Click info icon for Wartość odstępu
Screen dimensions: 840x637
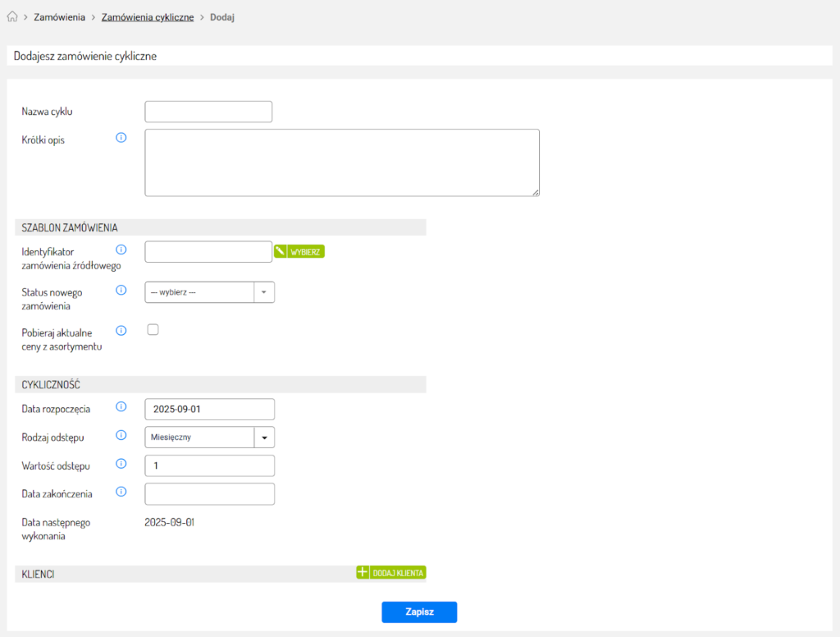[x=121, y=464]
